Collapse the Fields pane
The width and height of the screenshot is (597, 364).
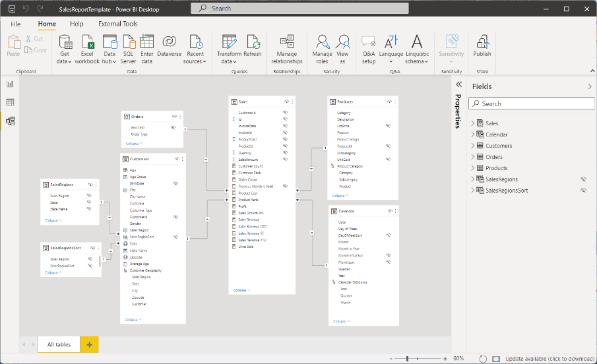pos(590,86)
